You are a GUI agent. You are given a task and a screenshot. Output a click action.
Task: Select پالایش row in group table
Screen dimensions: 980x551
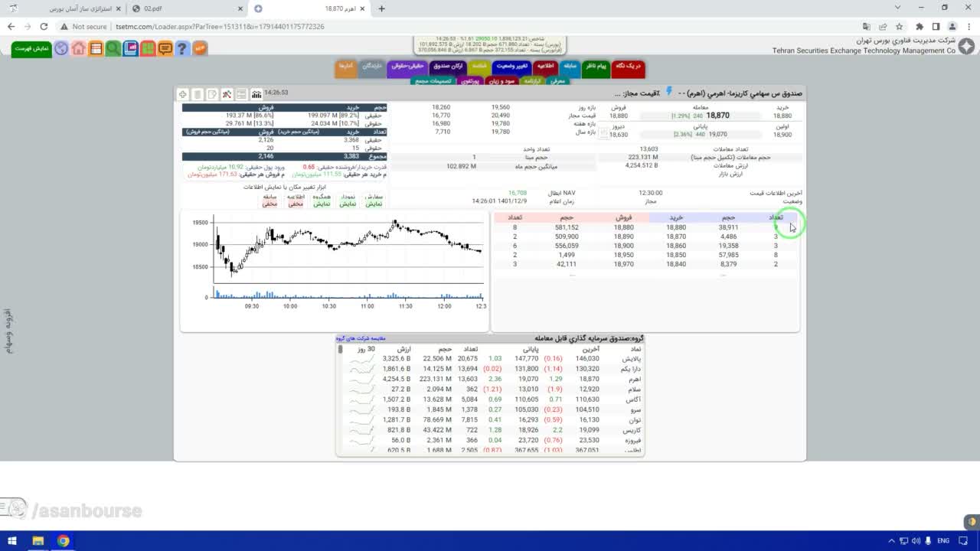(491, 358)
